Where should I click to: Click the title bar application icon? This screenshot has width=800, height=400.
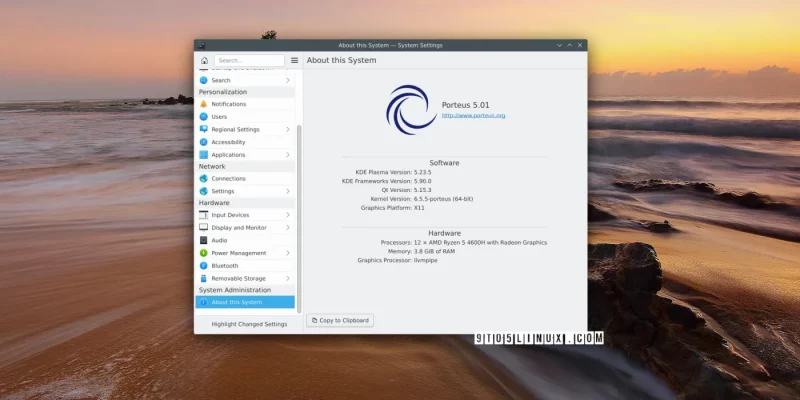(202, 45)
